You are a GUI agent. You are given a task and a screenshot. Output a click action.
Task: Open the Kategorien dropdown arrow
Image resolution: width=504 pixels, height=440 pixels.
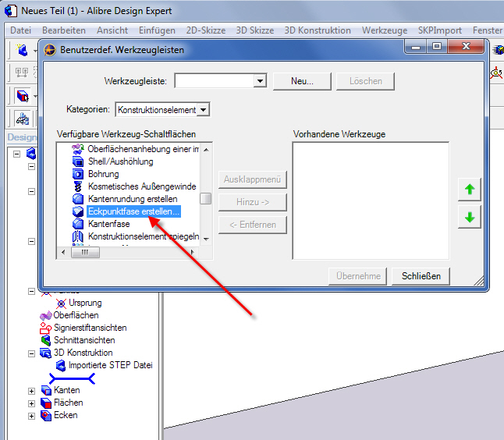pos(203,109)
